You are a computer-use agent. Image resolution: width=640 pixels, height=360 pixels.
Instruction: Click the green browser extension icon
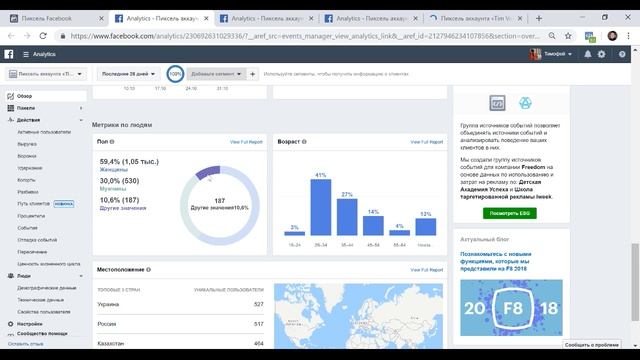590,37
